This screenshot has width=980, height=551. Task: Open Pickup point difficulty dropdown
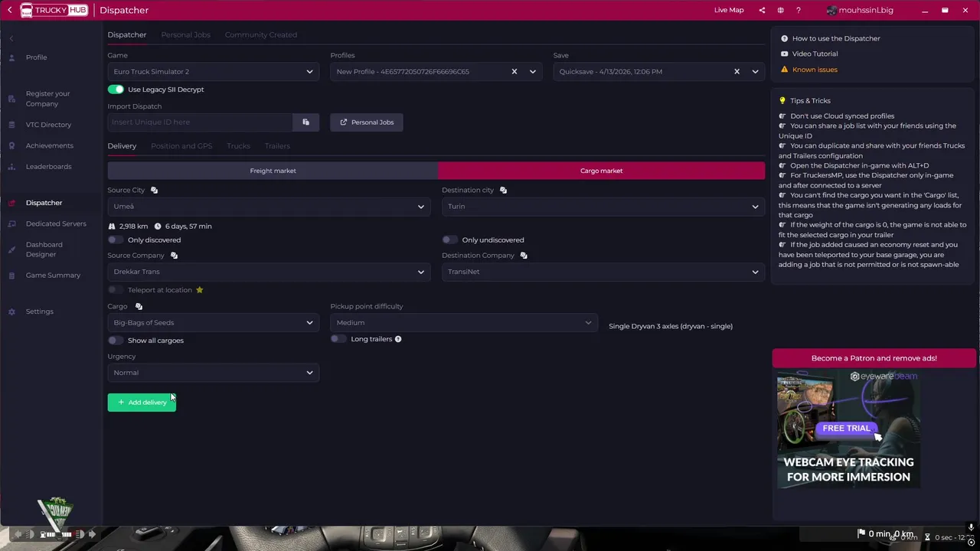point(464,323)
